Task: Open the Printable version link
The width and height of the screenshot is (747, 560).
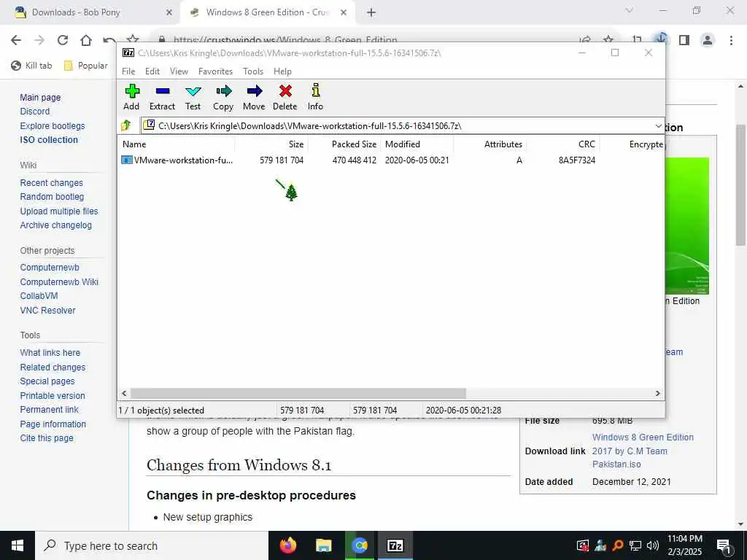Action: (53, 396)
